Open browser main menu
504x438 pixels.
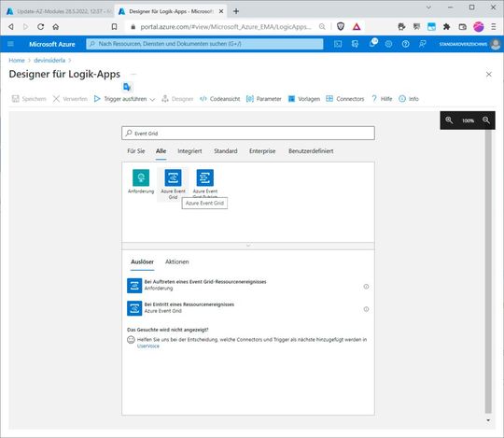(494, 27)
